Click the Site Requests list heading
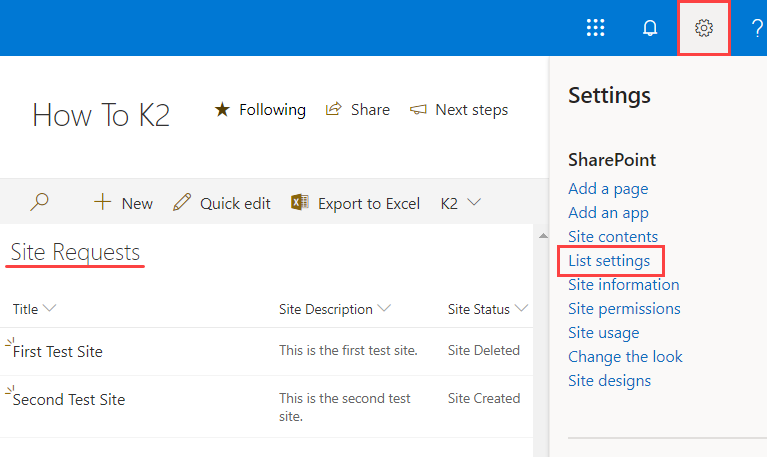The width and height of the screenshot is (767, 457). (x=75, y=252)
